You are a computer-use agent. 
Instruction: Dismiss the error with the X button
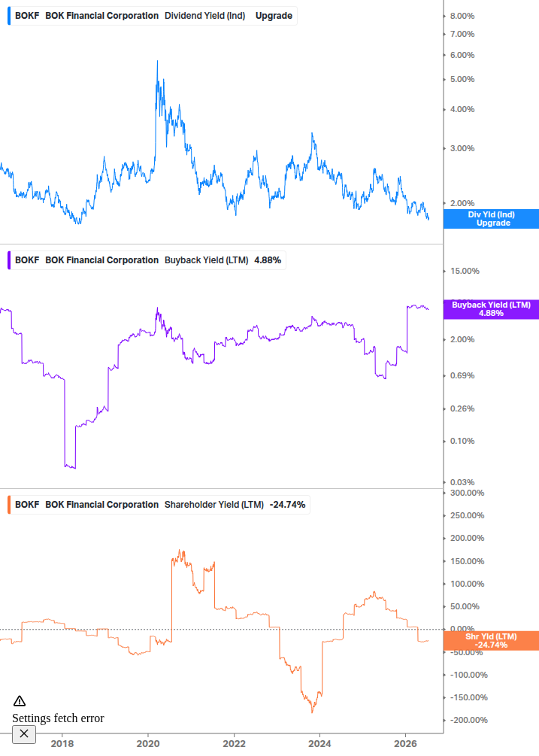coord(24,734)
